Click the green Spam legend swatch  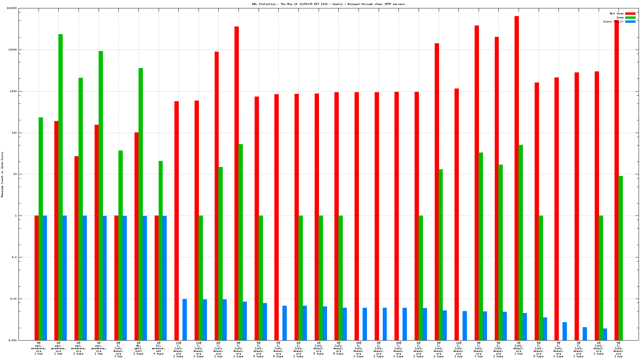[630, 18]
